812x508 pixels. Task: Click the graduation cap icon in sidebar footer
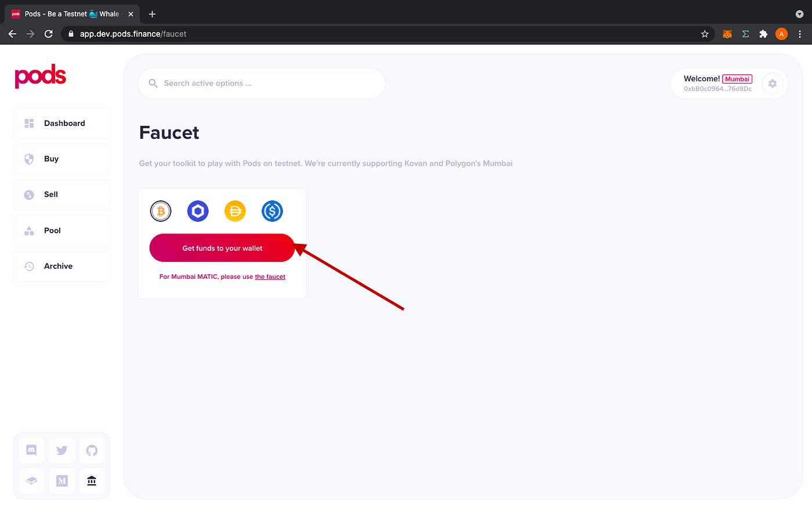tap(31, 481)
